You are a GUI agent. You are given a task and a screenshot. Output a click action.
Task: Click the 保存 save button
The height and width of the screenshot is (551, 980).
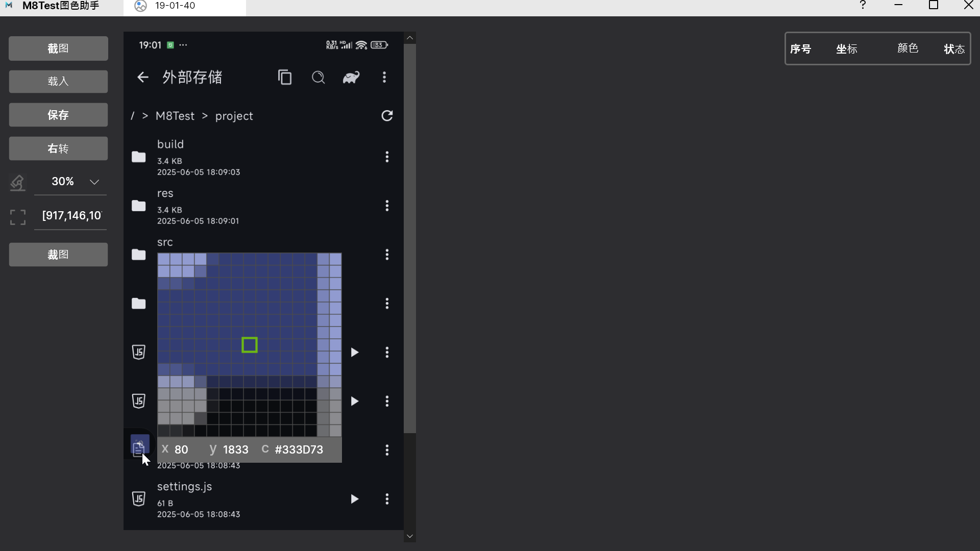(58, 115)
